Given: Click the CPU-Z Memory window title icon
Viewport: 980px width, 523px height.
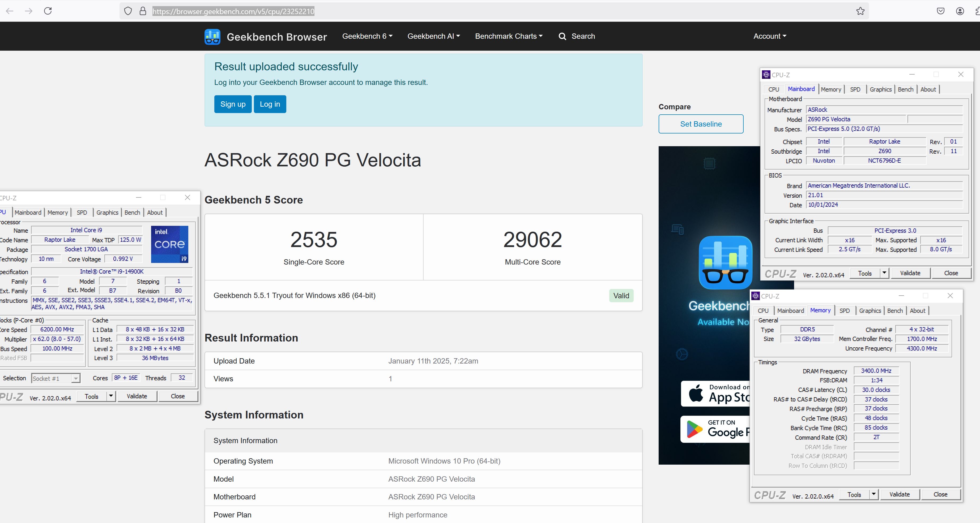Looking at the screenshot, I should tap(756, 296).
